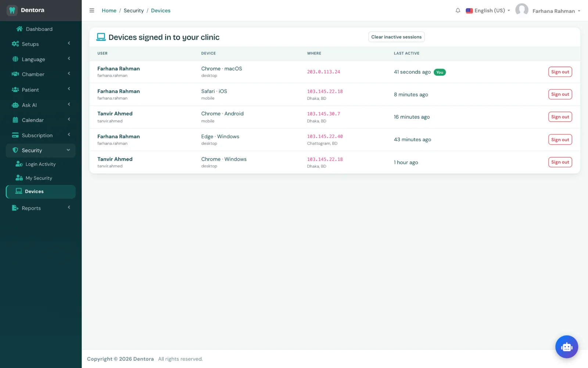The height and width of the screenshot is (368, 588).
Task: Sign out the Chrome Windows session
Action: tap(560, 162)
